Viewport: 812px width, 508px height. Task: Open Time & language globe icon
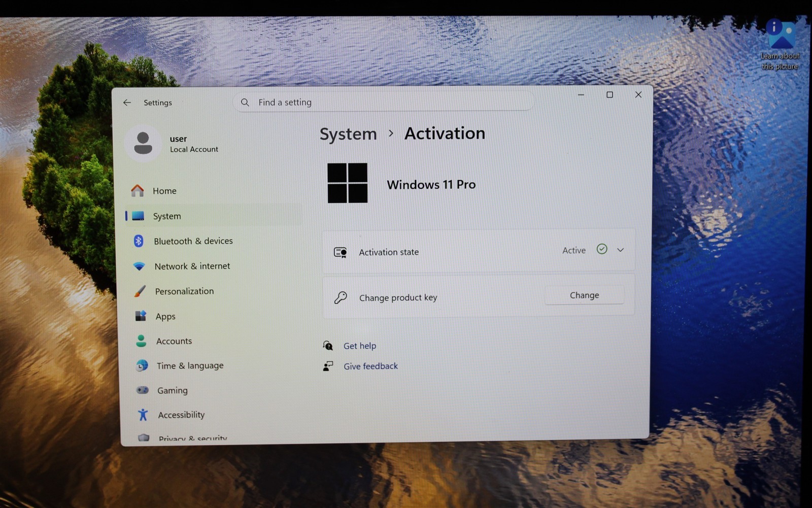(142, 365)
